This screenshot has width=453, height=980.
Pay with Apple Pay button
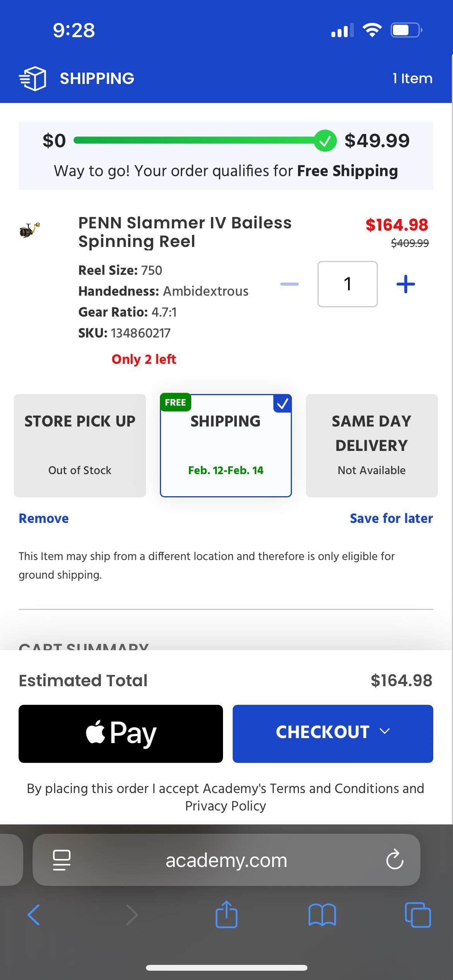pyautogui.click(x=121, y=733)
